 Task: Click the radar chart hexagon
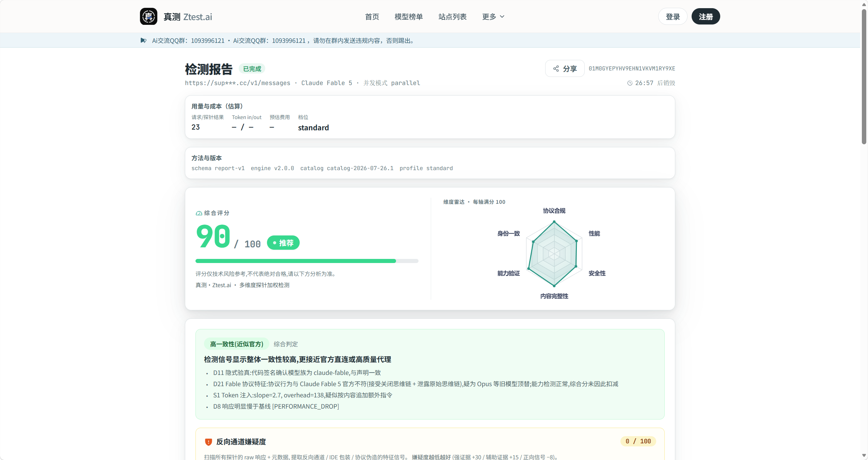pyautogui.click(x=554, y=254)
